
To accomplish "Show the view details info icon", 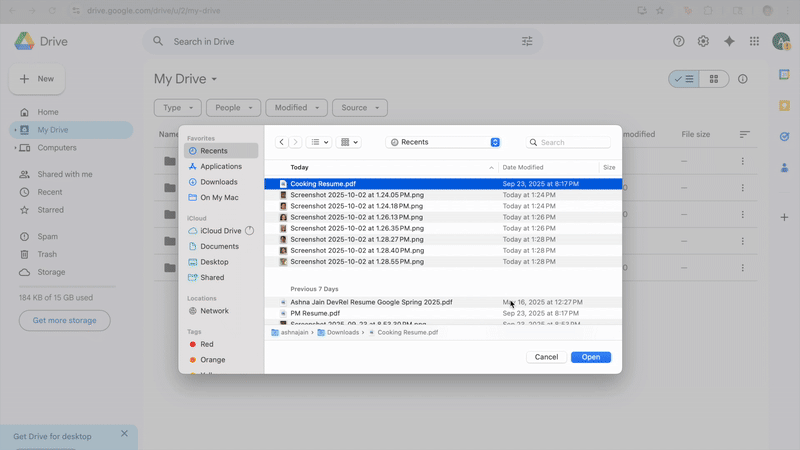I will (x=742, y=79).
